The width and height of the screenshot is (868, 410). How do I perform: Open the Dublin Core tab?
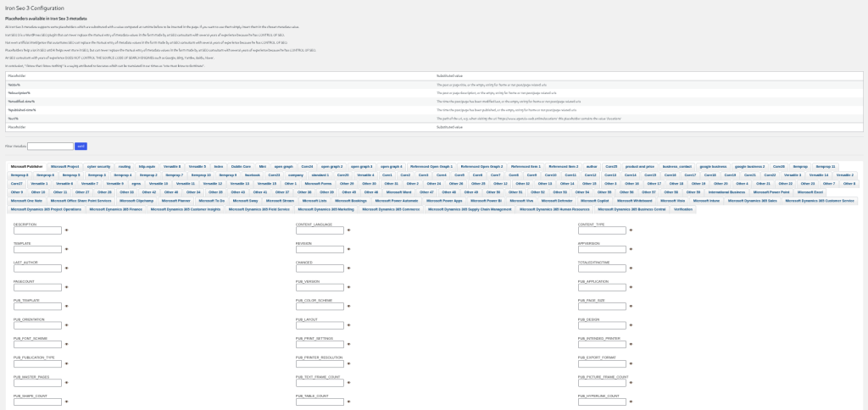coord(241,167)
